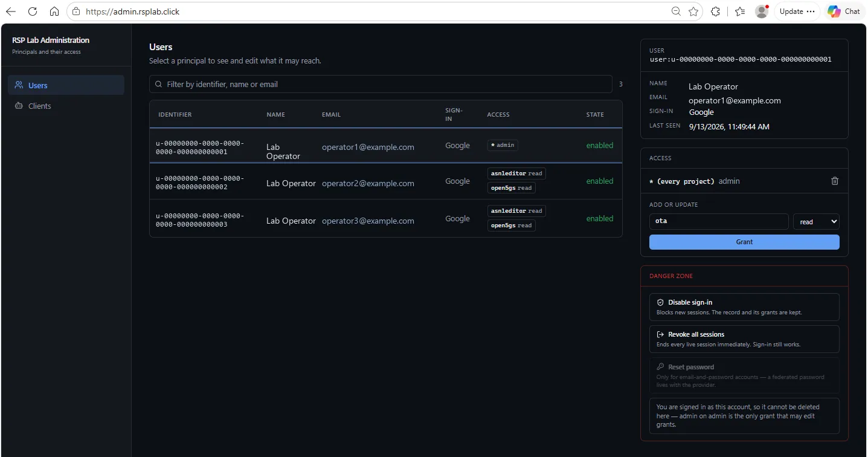Image resolution: width=868 pixels, height=457 pixels.
Task: Open the browser extensions puzzle icon
Action: [716, 11]
